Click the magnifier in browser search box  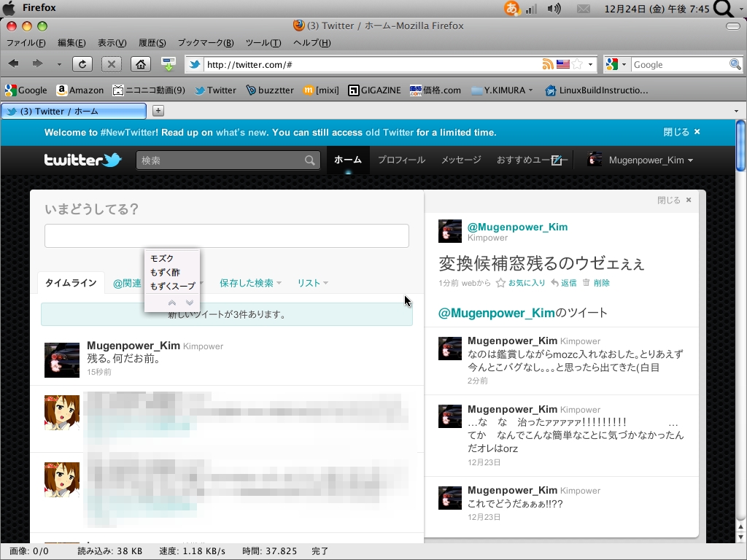tap(735, 64)
